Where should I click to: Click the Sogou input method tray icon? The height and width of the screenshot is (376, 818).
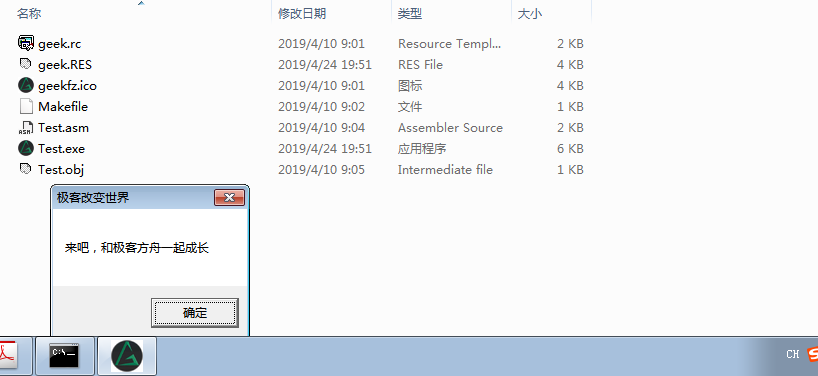pyautogui.click(x=812, y=354)
